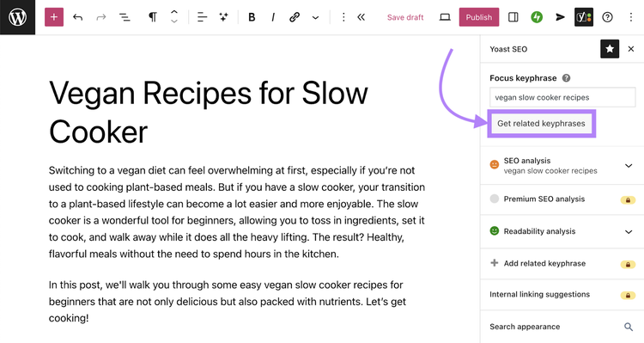Collapse the block toolbar with double chevron

click(361, 17)
